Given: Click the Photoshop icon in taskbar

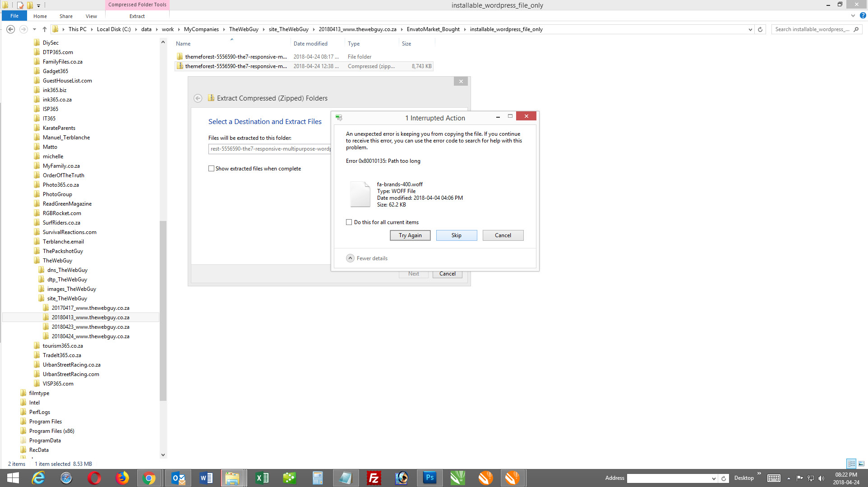Looking at the screenshot, I should (x=429, y=478).
